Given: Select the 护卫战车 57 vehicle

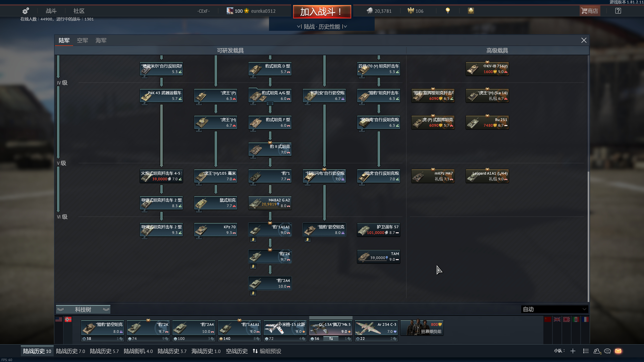Looking at the screenshot, I should click(x=379, y=230).
